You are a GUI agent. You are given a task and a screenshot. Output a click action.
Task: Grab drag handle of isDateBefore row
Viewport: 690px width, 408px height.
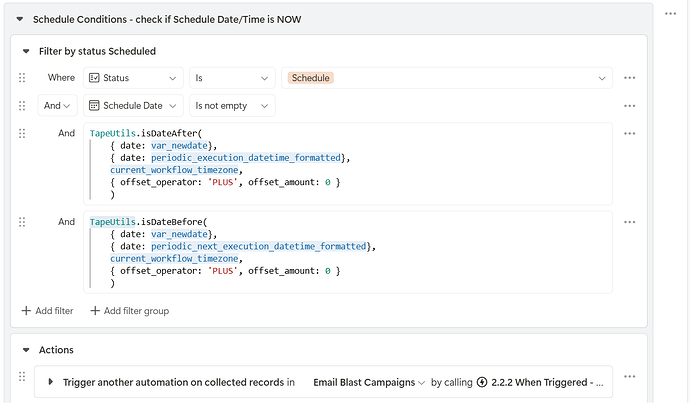point(22,222)
